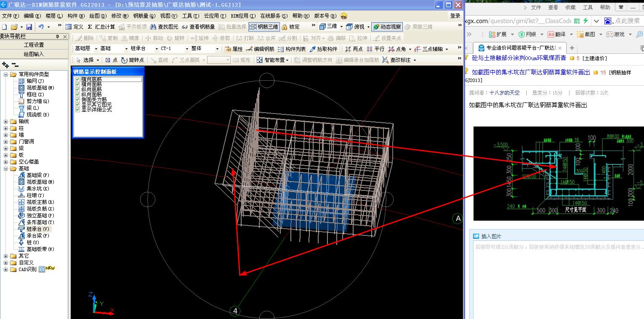Select the 点 point drawing tool

tap(112, 60)
